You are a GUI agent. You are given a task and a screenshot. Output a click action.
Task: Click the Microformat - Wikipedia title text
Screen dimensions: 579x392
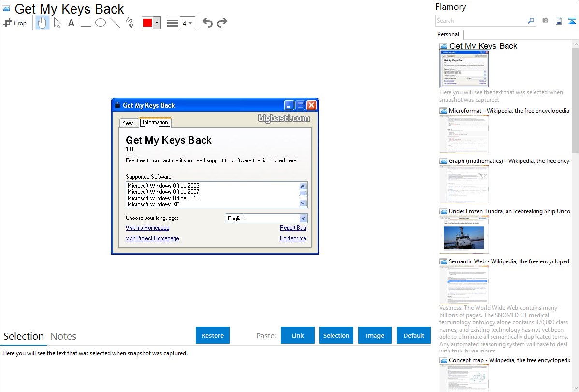click(x=509, y=111)
